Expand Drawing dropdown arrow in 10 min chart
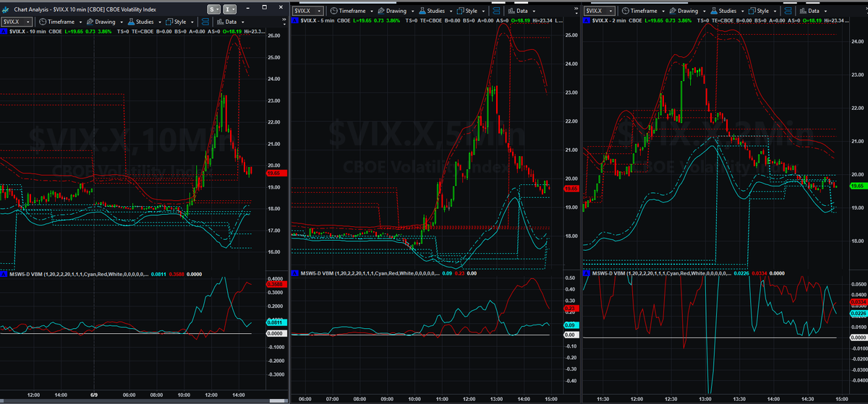The width and height of the screenshot is (868, 404). (x=122, y=22)
